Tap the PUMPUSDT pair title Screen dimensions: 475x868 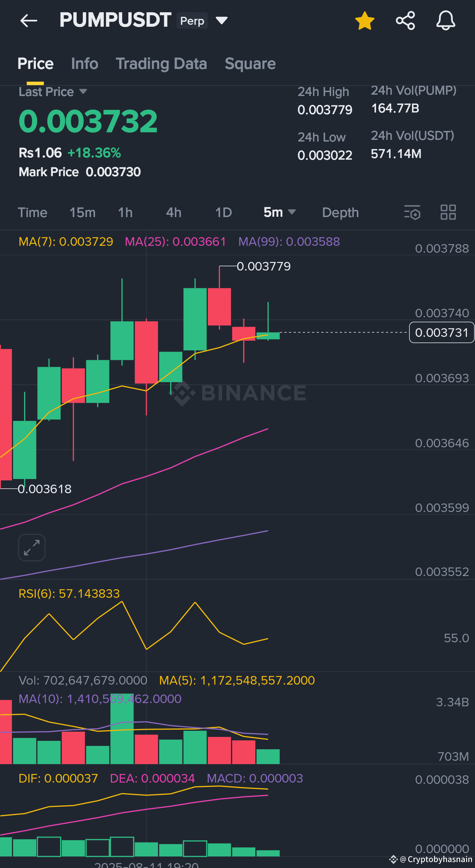click(x=115, y=20)
